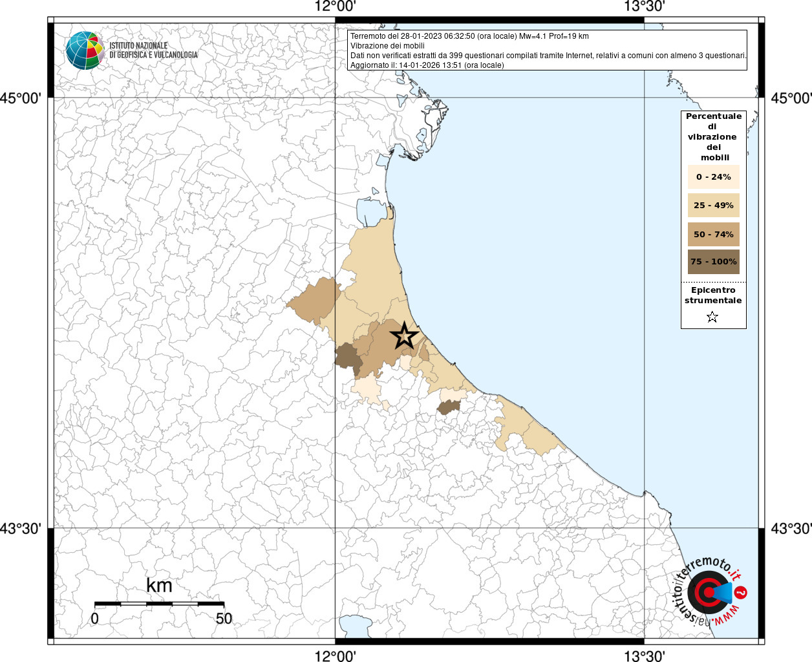Select the 75 - 100% legend swatch
The height and width of the screenshot is (662, 812).
tap(713, 262)
